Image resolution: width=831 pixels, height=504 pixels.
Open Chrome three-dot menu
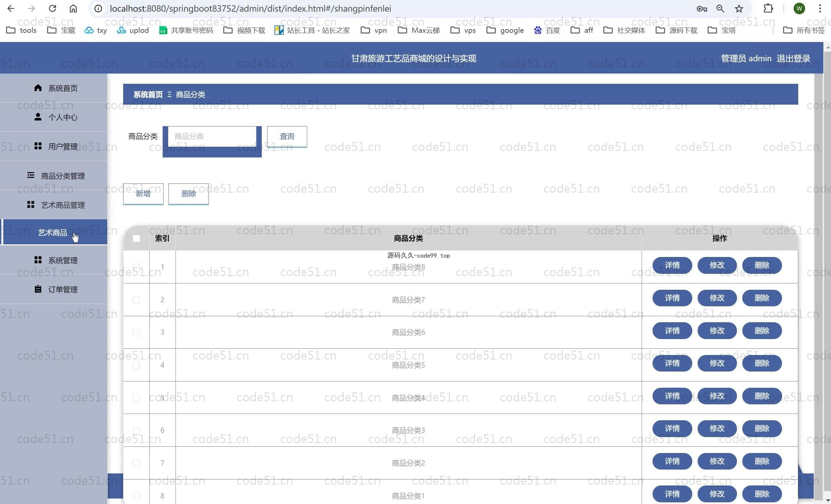(x=820, y=8)
